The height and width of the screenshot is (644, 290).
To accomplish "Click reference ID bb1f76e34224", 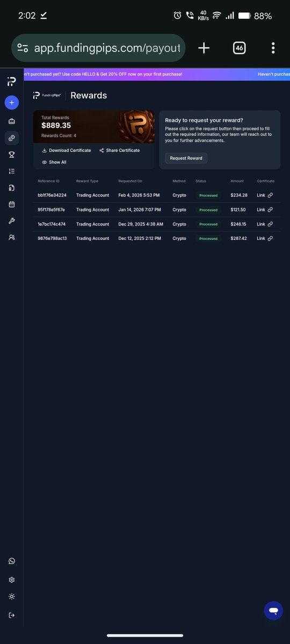I will click(x=52, y=195).
